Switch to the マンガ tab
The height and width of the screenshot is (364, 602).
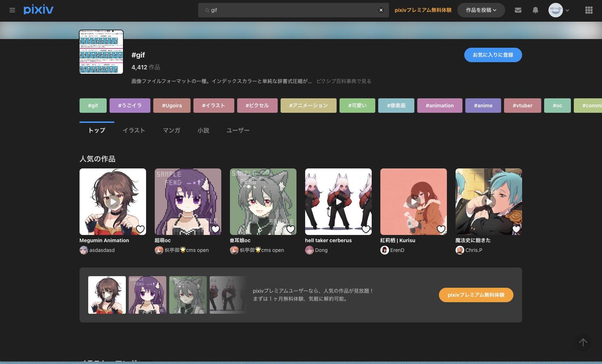pyautogui.click(x=171, y=130)
